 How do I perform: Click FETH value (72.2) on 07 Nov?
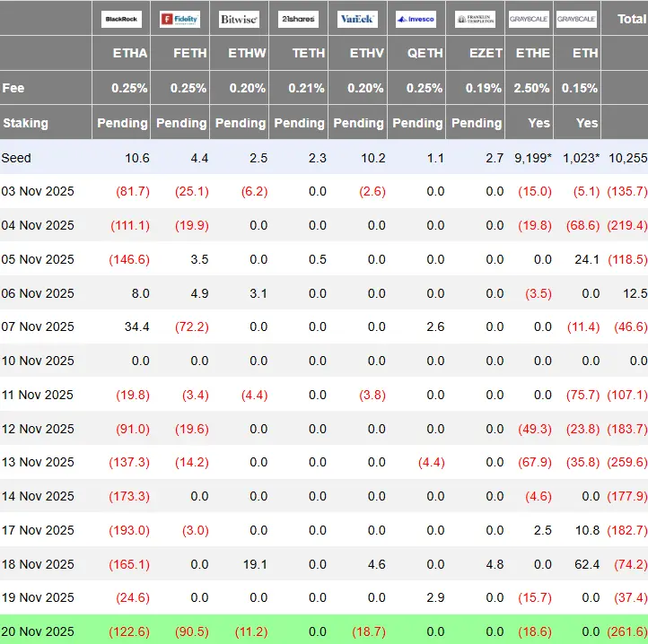[192, 327]
